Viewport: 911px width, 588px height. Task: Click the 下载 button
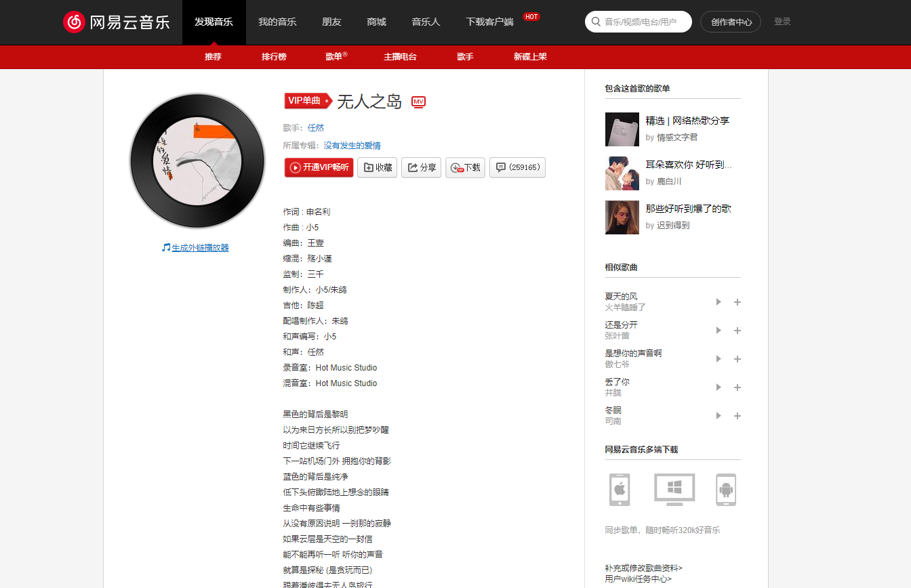pos(465,167)
